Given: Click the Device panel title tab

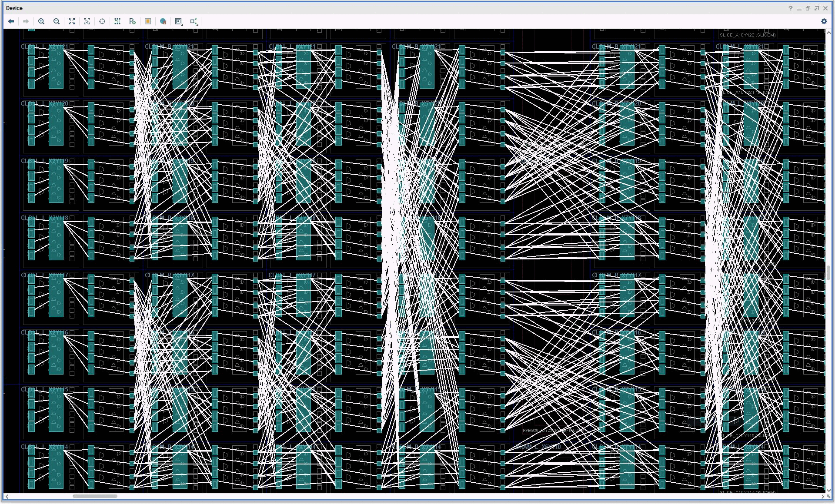Looking at the screenshot, I should 14,8.
